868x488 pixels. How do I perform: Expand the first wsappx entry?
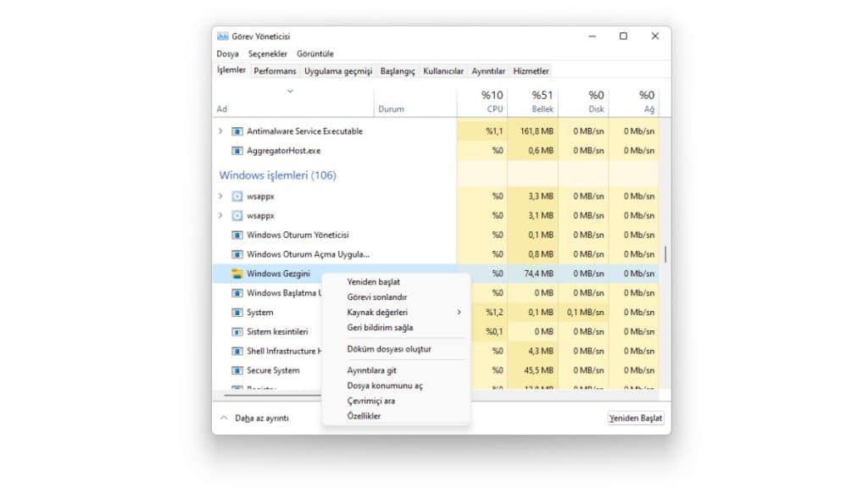(x=220, y=196)
